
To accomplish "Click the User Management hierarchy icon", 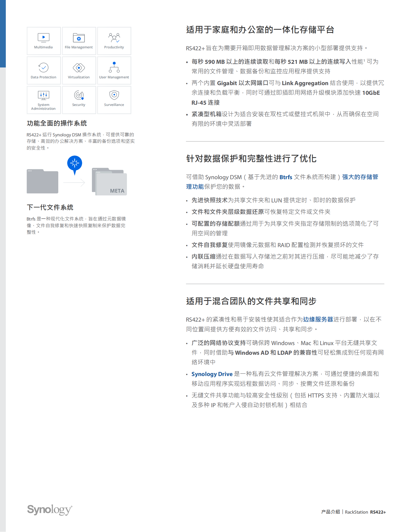I will tap(114, 67).
